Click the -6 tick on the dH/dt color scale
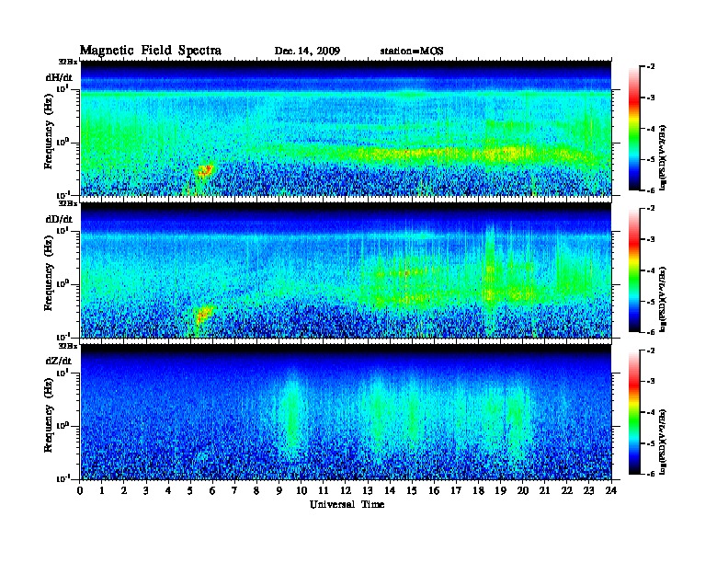The width and height of the screenshot is (728, 563). tap(651, 190)
